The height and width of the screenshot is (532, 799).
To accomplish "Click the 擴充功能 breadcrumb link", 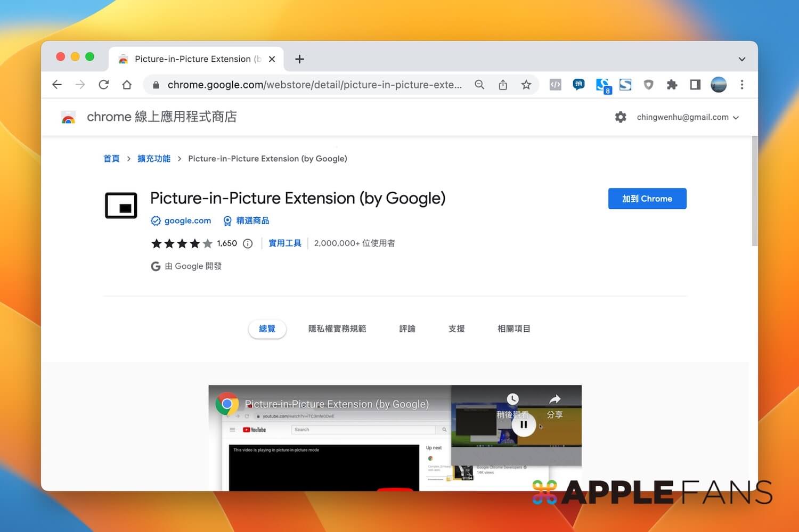I will click(x=154, y=158).
